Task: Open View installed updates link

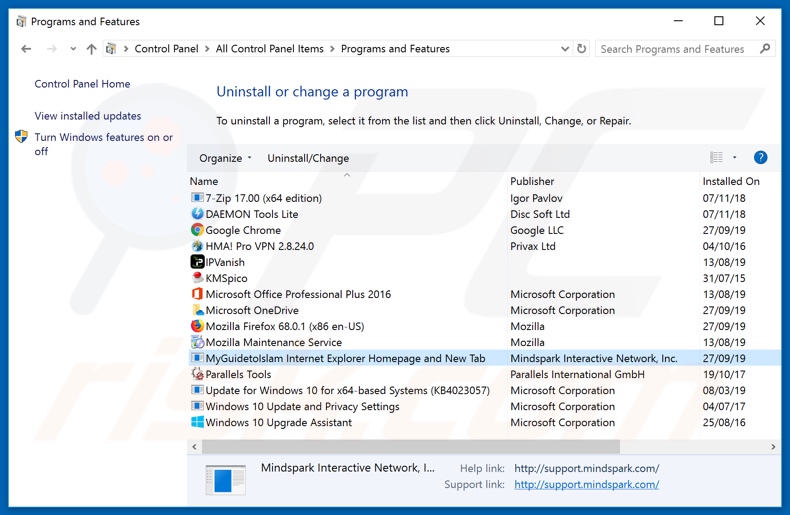Action: (x=88, y=116)
